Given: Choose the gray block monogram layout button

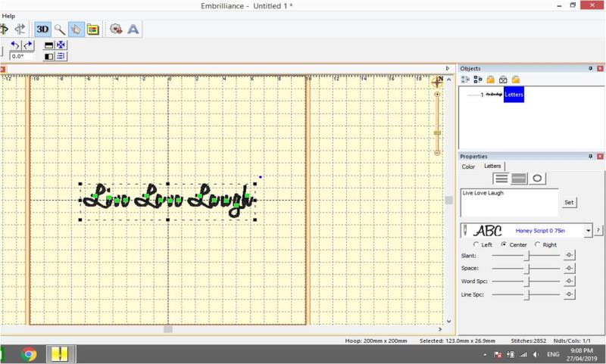Looking at the screenshot, I should (x=519, y=179).
